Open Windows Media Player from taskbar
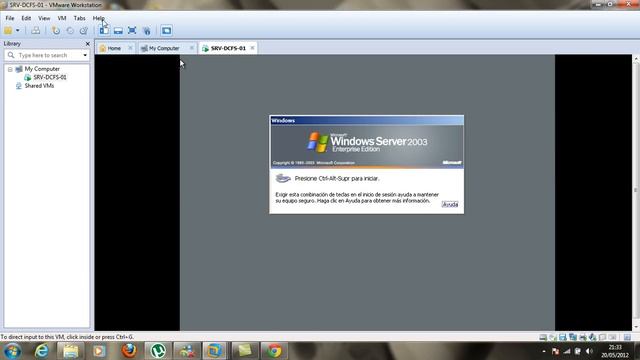 [x=99, y=351]
